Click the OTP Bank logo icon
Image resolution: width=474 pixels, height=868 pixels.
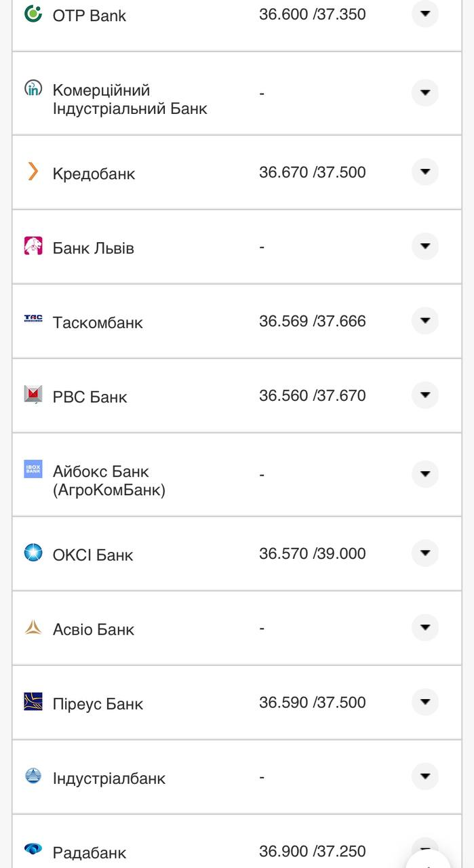pyautogui.click(x=33, y=14)
